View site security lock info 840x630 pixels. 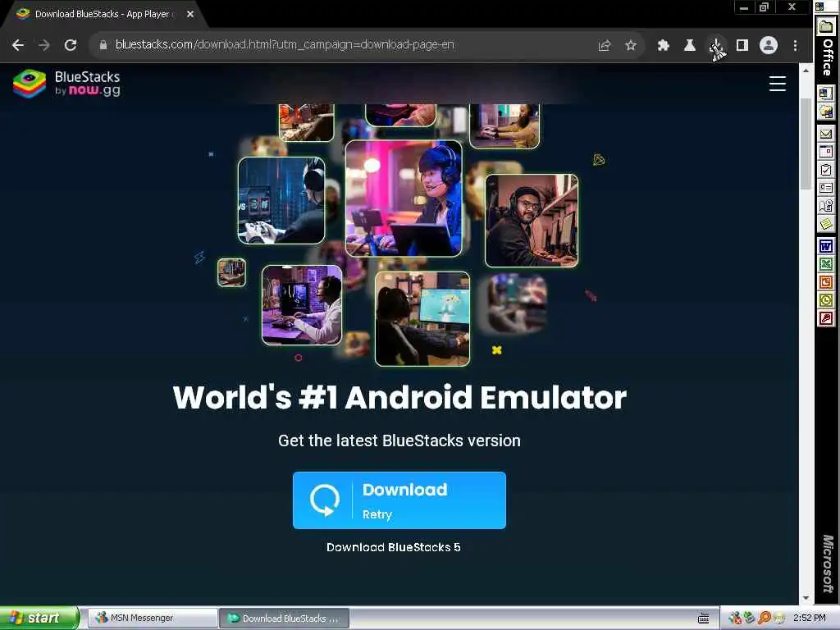click(103, 45)
